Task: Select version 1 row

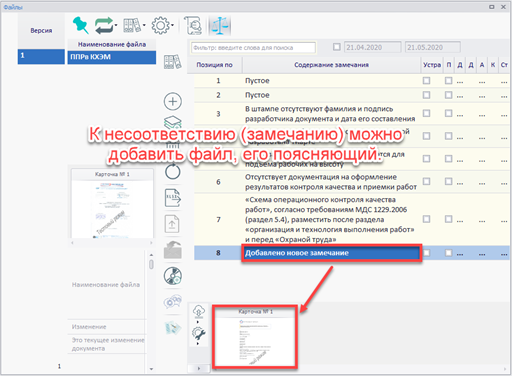Action: coord(41,56)
